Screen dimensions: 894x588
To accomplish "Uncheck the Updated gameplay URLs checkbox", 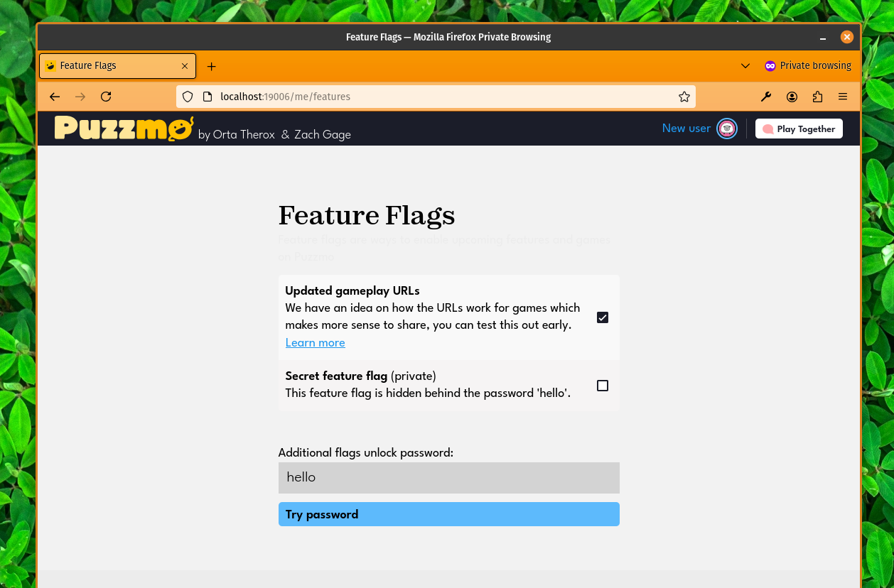I will [x=603, y=317].
